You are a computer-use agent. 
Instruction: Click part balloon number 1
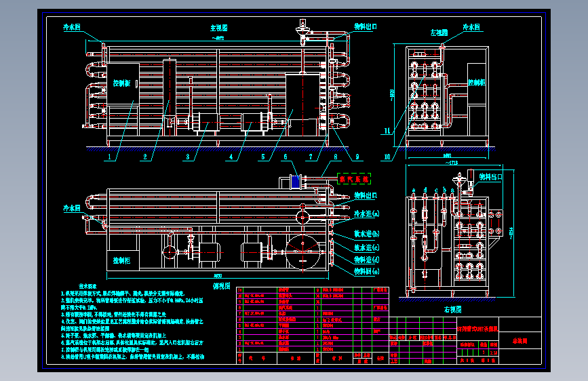[x=110, y=157]
